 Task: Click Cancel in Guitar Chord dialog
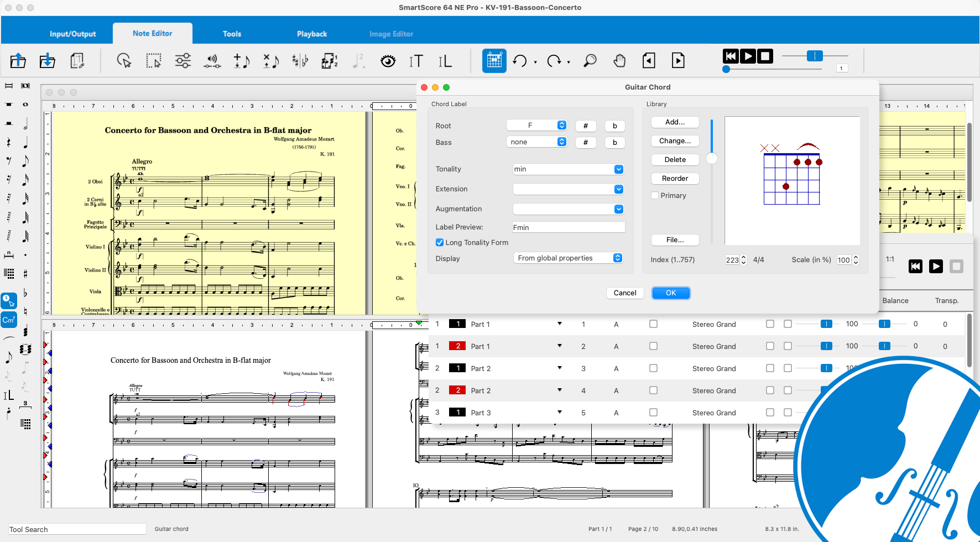pyautogui.click(x=625, y=293)
